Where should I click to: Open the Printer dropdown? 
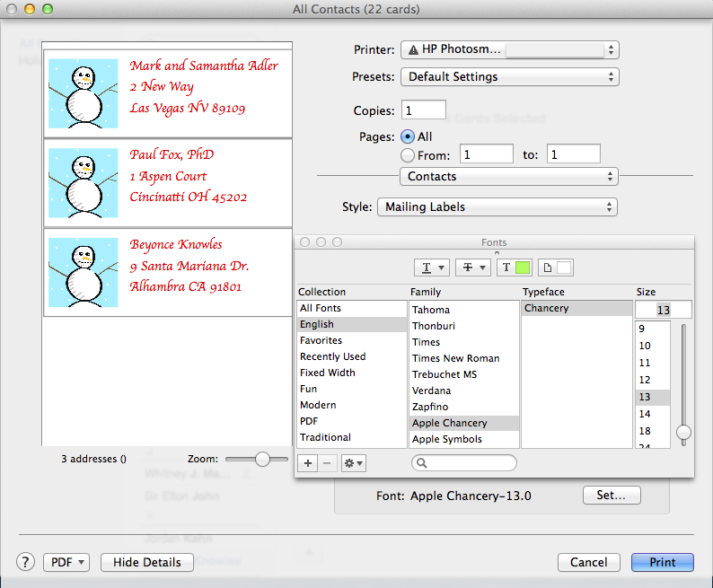(x=509, y=49)
